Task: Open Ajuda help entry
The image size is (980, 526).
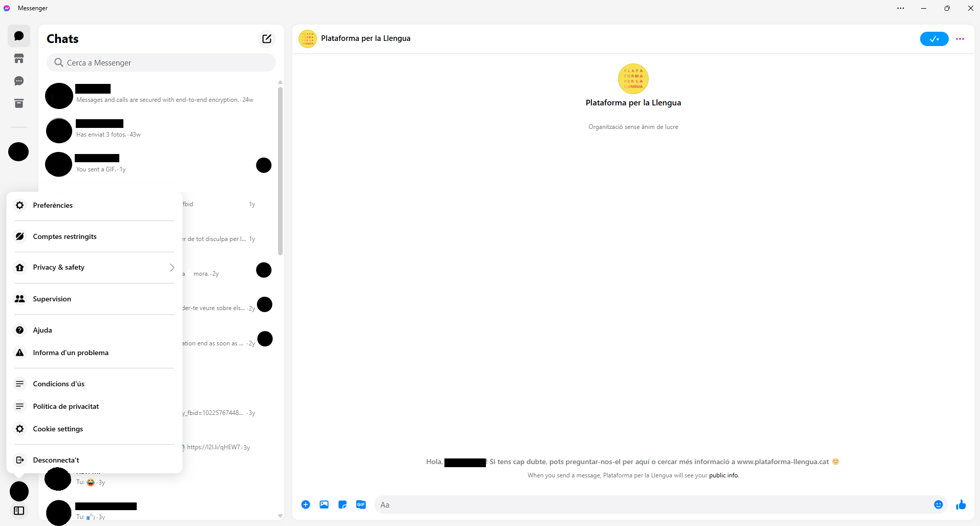Action: coord(94,330)
